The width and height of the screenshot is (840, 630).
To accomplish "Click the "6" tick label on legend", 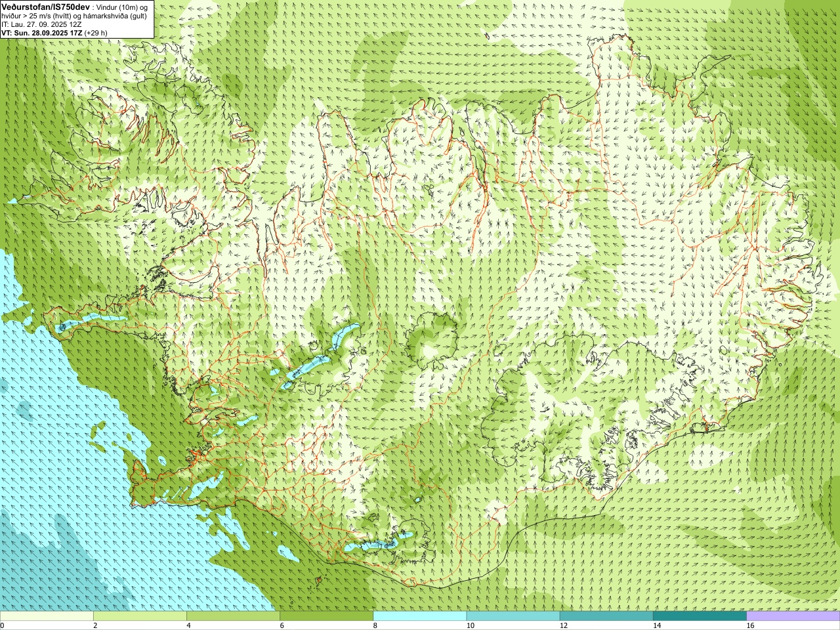I will tap(282, 625).
